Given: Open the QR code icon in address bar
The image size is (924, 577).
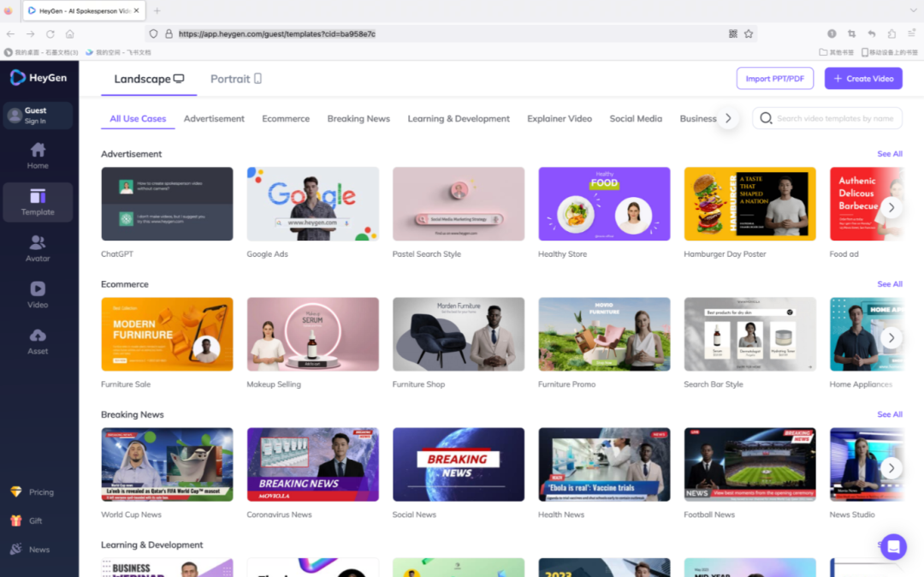Looking at the screenshot, I should point(732,33).
